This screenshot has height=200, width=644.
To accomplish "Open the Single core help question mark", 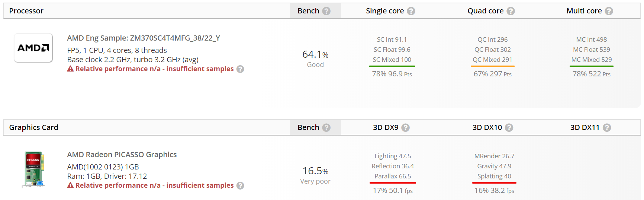I will (x=411, y=11).
